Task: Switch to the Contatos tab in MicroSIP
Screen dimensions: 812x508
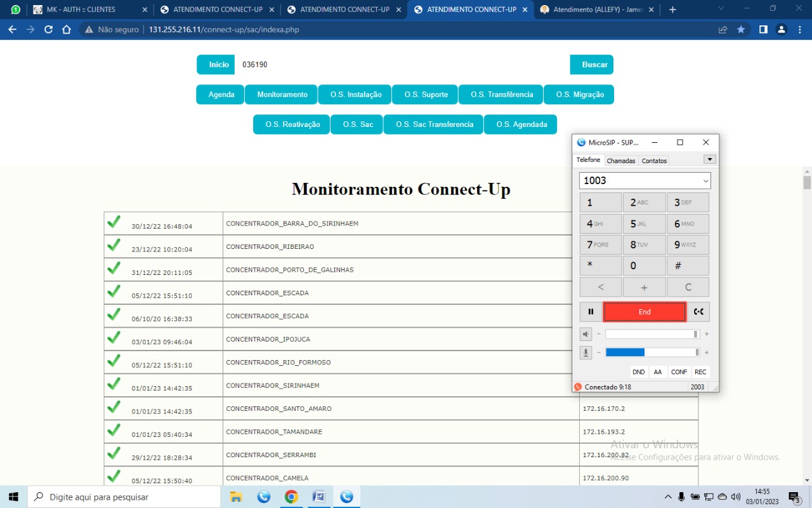Action: click(654, 161)
